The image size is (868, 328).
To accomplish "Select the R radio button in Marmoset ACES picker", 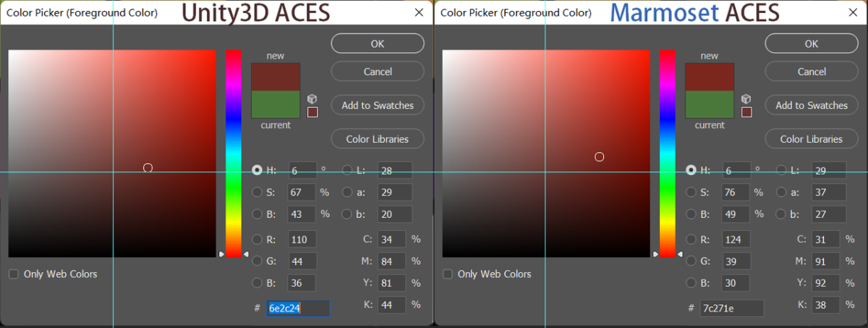I will click(x=691, y=239).
